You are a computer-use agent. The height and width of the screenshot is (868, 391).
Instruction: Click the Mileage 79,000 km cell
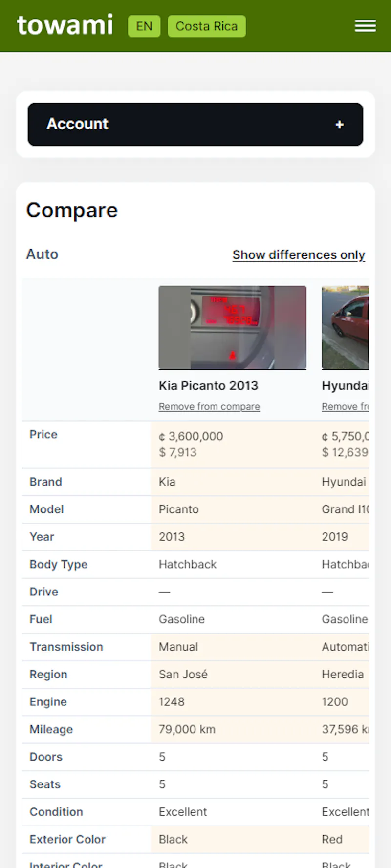232,729
